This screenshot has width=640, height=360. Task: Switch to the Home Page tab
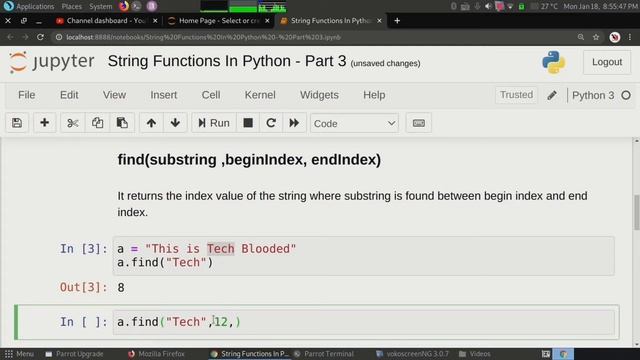point(219,21)
